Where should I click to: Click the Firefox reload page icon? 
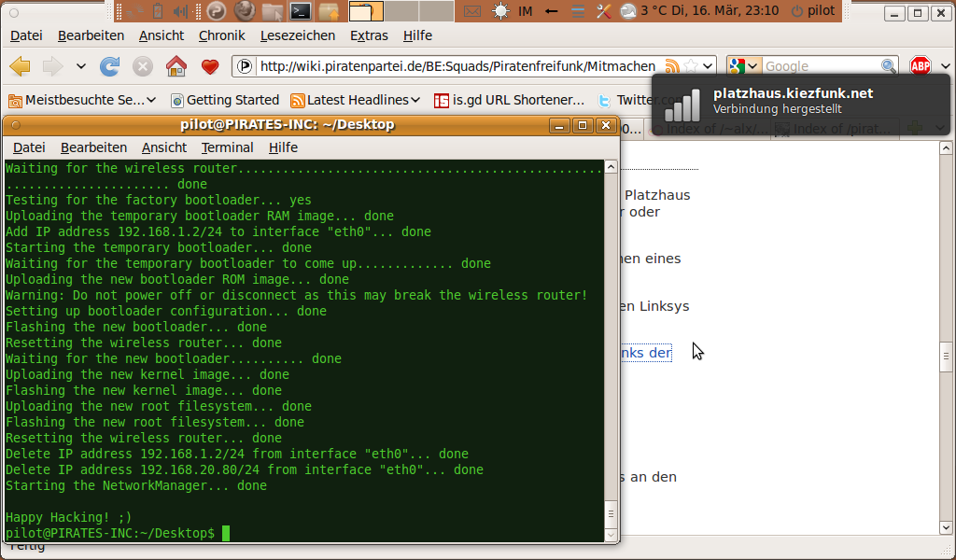click(x=110, y=66)
